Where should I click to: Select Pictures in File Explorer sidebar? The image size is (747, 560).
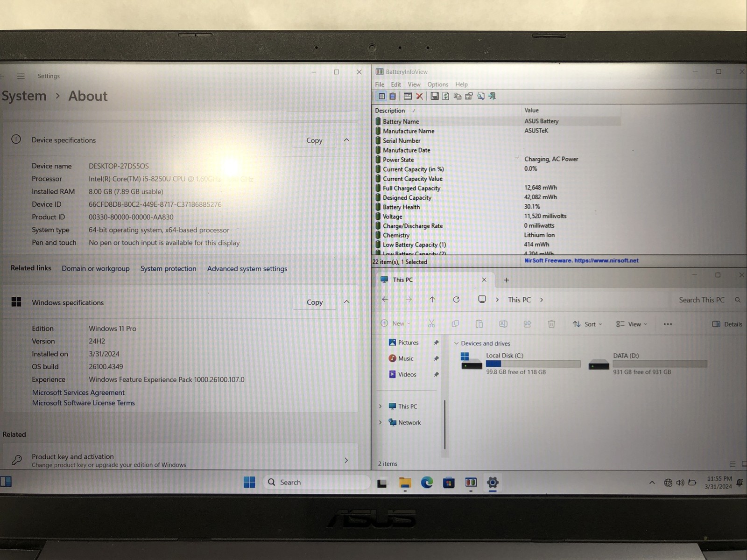point(409,343)
